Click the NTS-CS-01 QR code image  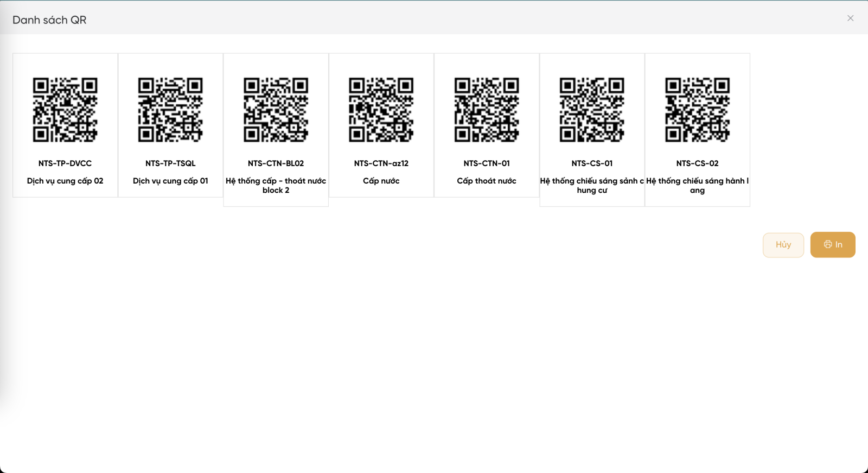click(592, 109)
